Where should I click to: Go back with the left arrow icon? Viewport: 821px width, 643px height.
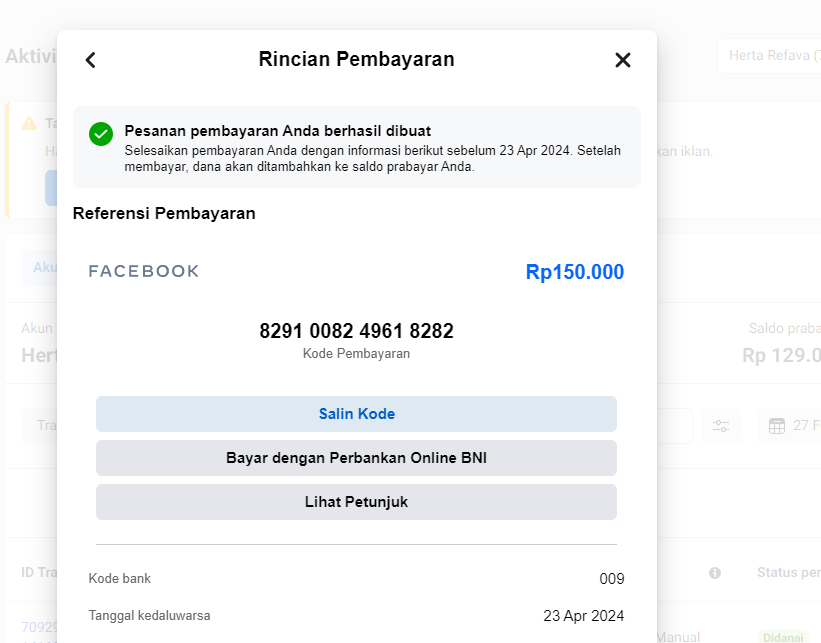(91, 60)
